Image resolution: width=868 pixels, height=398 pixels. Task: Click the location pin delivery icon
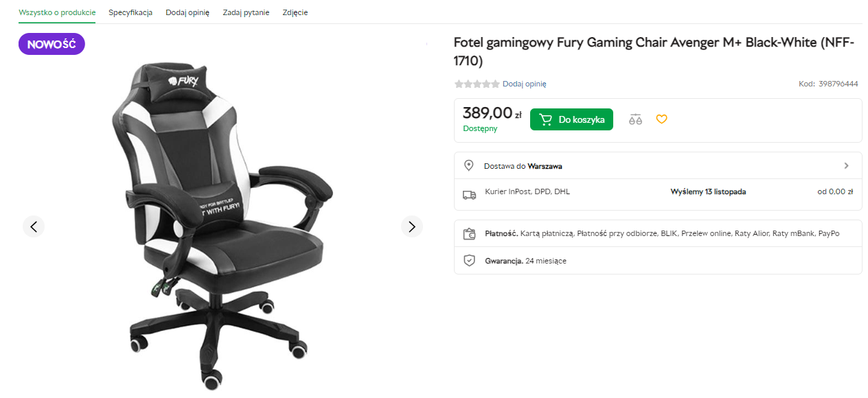click(x=469, y=165)
